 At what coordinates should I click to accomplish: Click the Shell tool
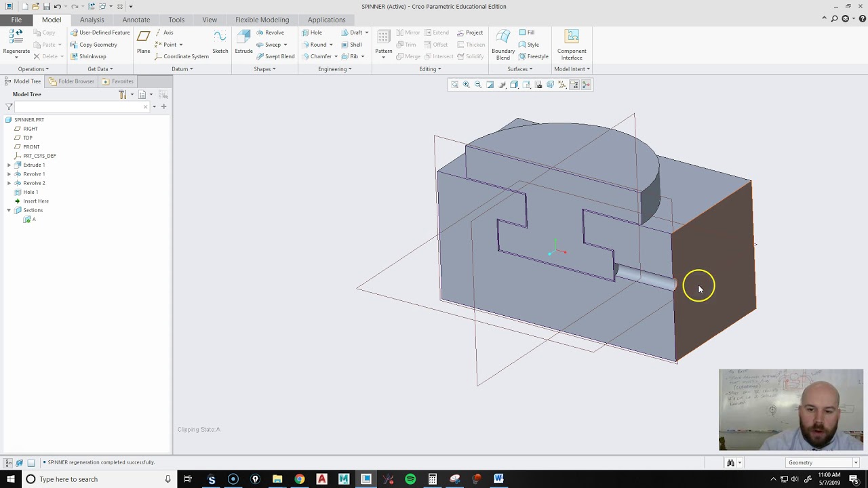351,45
